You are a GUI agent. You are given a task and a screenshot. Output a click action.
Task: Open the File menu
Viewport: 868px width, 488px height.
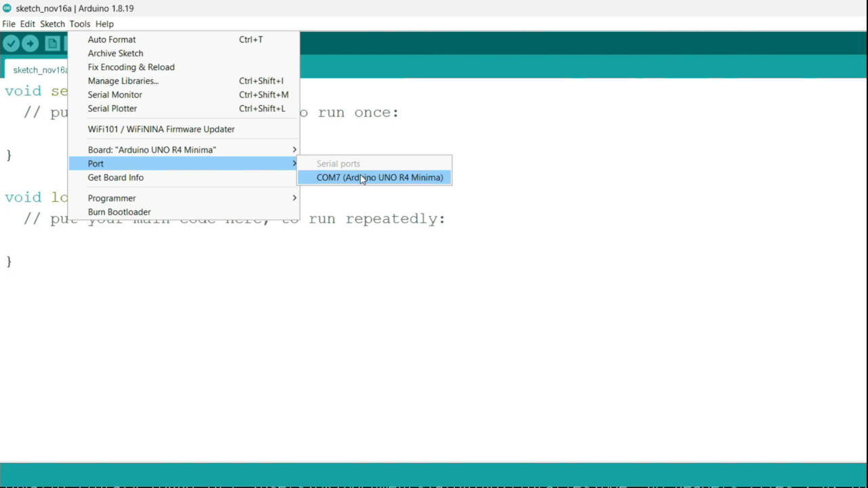(x=9, y=24)
